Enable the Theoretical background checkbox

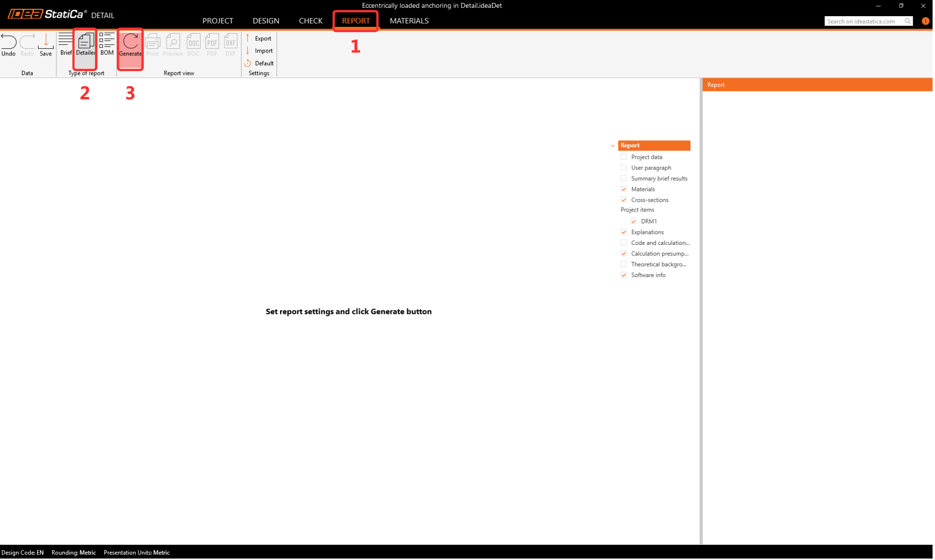tap(624, 264)
